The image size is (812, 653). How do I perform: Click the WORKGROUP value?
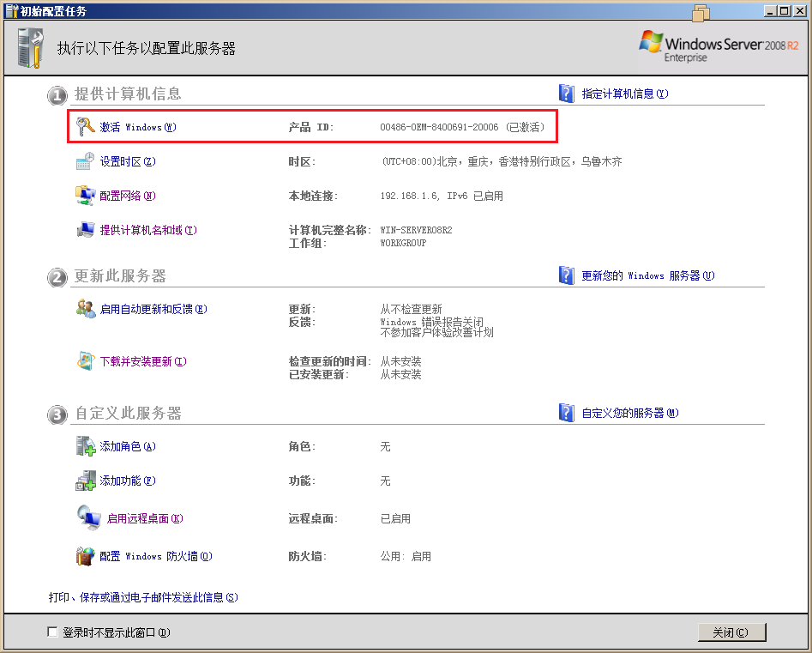pos(403,243)
